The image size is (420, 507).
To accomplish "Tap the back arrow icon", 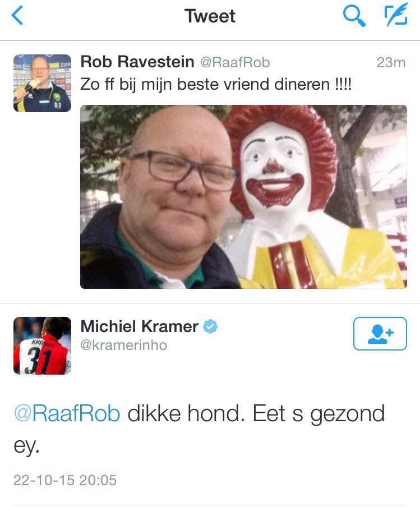I will (17, 16).
